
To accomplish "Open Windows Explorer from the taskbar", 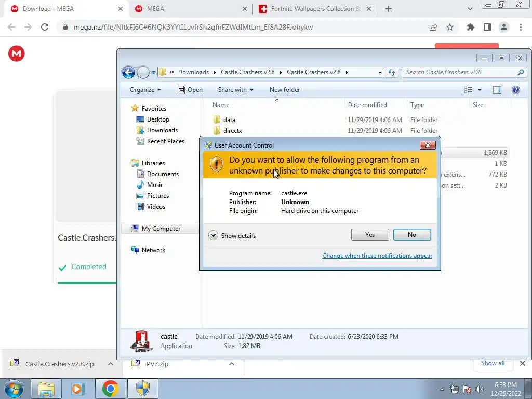I will (x=46, y=389).
